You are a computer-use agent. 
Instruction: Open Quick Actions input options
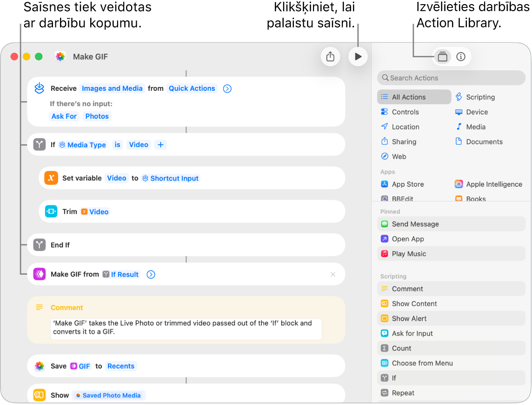pos(192,88)
